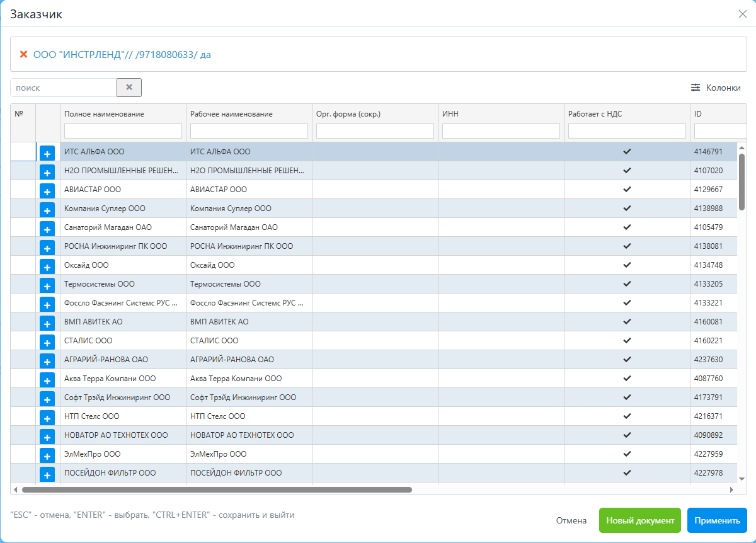
Task: Click plus icon beside ВМП АВИТЕК АО
Action: pos(47,323)
